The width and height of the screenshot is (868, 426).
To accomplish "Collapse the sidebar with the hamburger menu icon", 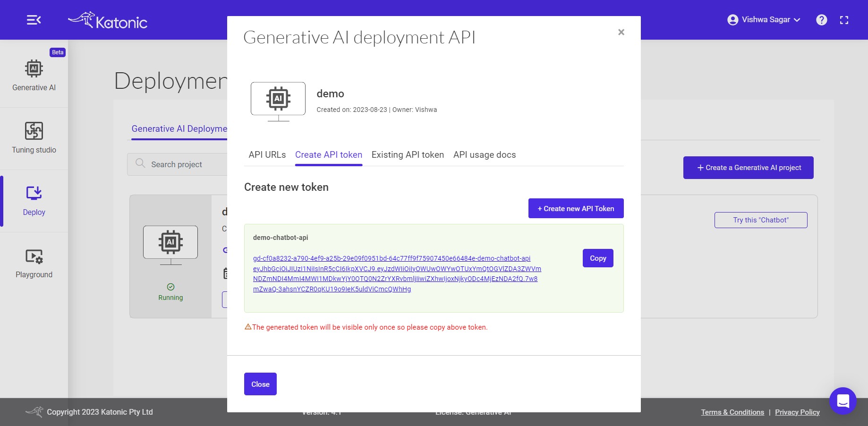I will tap(34, 20).
